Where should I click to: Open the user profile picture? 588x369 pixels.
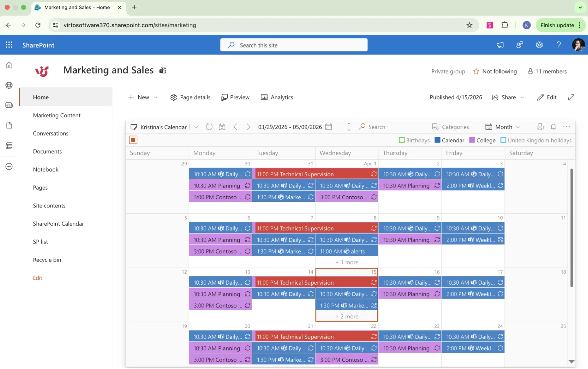(x=578, y=45)
